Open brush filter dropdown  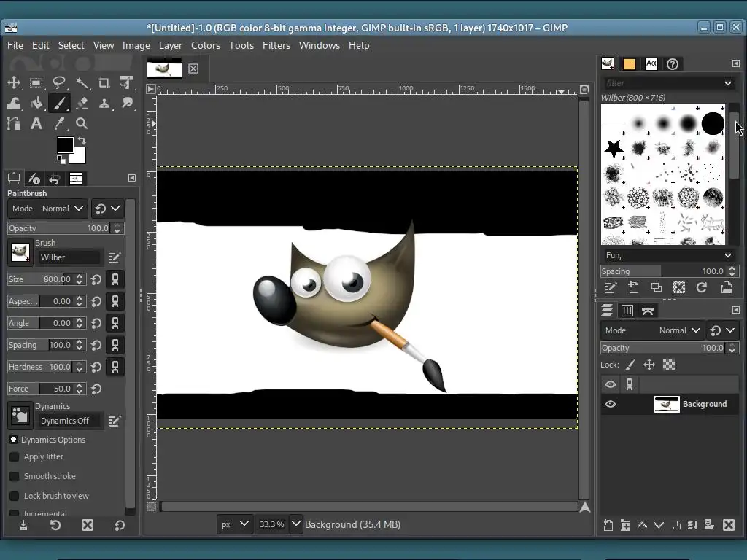[x=728, y=83]
